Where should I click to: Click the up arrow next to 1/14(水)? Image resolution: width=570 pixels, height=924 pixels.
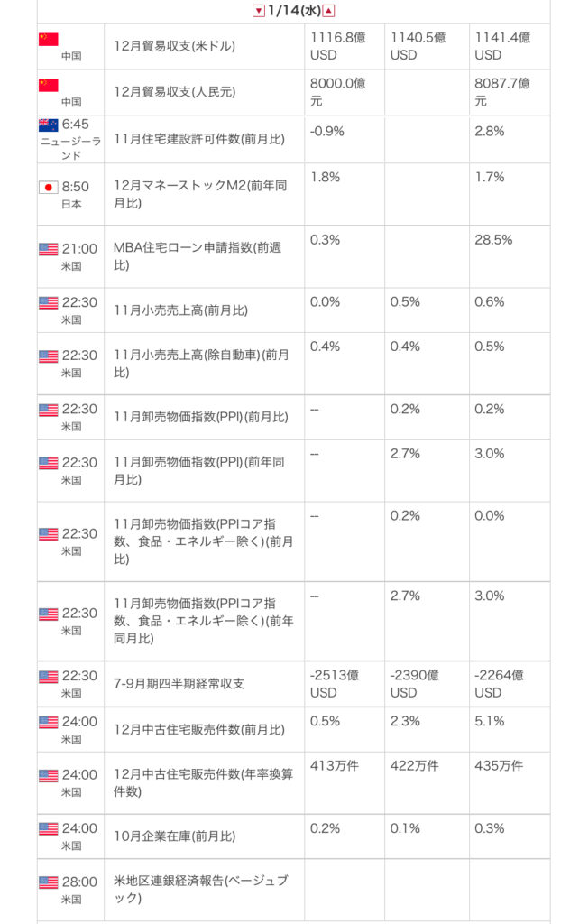(329, 10)
